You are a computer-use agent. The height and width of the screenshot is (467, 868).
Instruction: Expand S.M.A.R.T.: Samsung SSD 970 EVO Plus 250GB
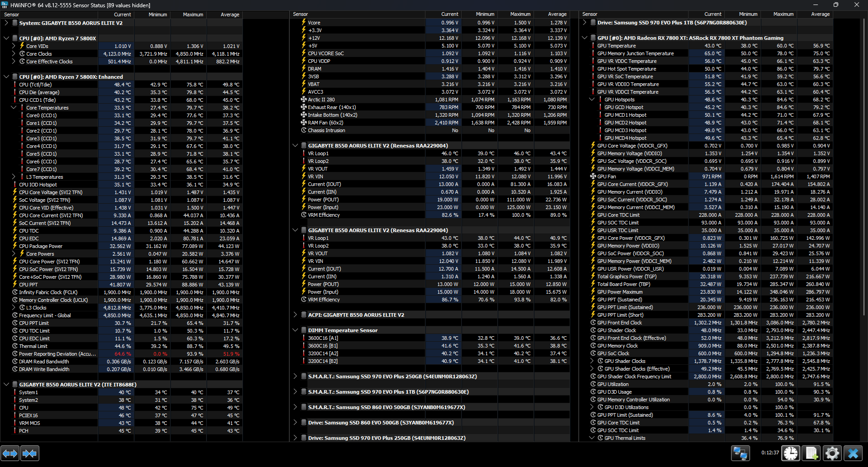tap(295, 376)
